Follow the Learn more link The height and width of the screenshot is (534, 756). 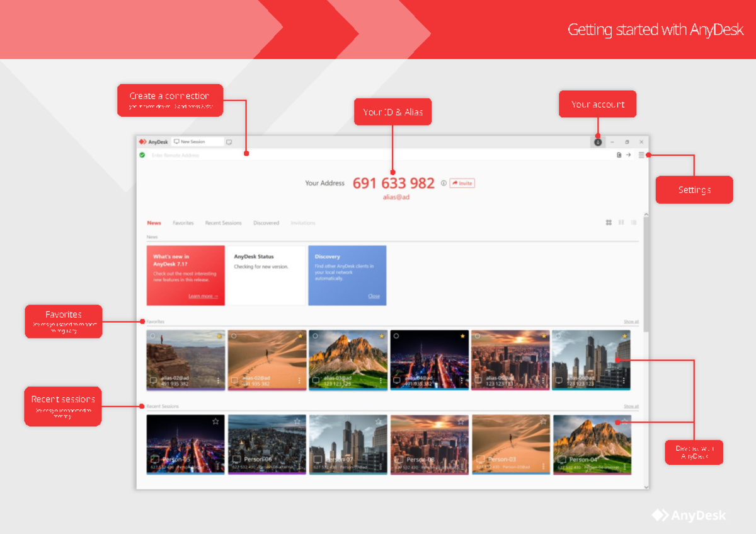click(x=203, y=296)
